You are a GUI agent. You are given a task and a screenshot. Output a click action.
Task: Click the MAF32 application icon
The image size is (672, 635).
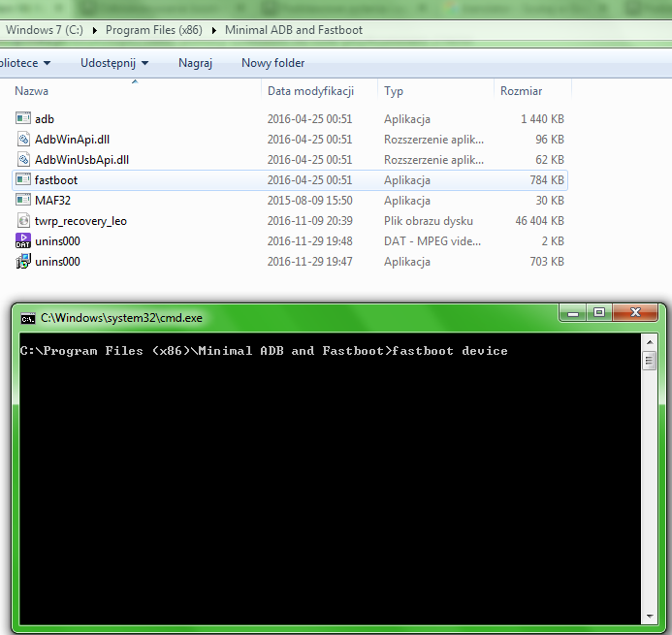24,201
